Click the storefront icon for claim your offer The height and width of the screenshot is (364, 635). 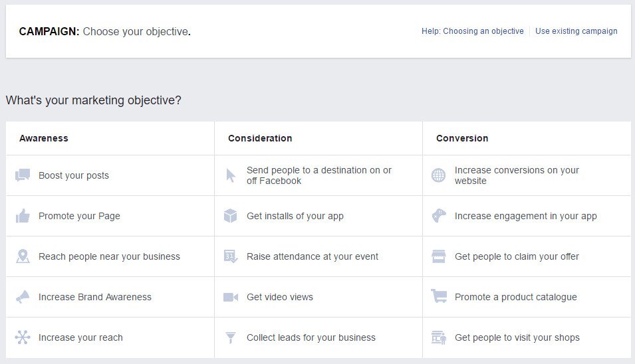(439, 256)
